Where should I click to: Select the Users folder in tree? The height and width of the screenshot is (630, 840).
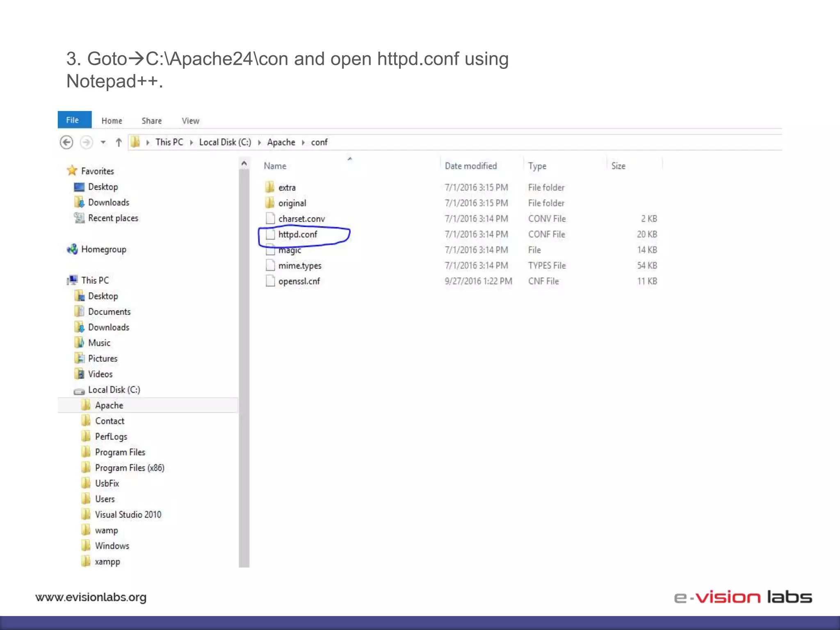pyautogui.click(x=105, y=499)
